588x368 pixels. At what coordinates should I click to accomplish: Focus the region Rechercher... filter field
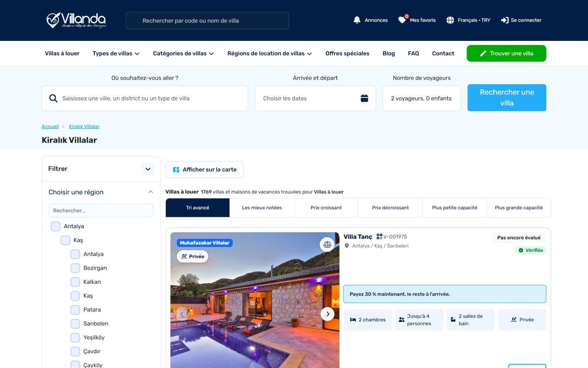pos(101,211)
